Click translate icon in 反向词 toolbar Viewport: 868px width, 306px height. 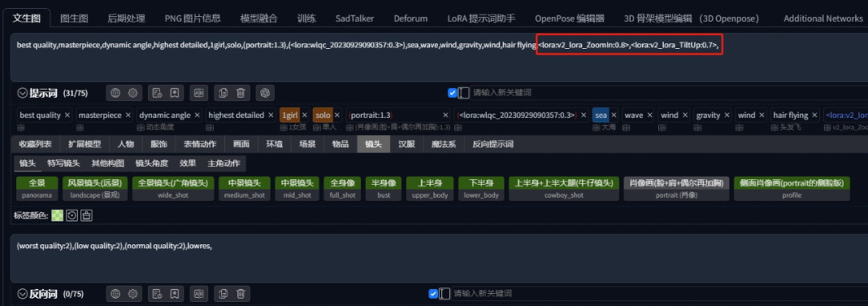coord(199,294)
